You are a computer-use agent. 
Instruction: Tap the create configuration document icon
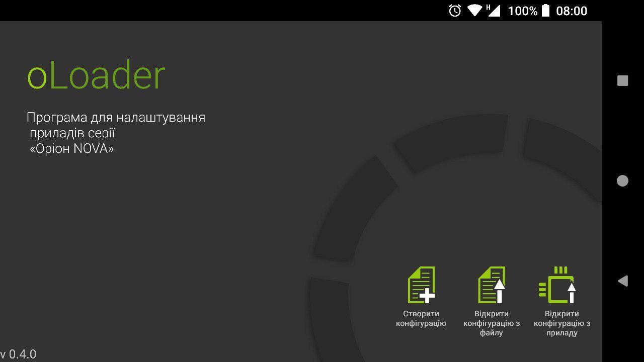(421, 285)
